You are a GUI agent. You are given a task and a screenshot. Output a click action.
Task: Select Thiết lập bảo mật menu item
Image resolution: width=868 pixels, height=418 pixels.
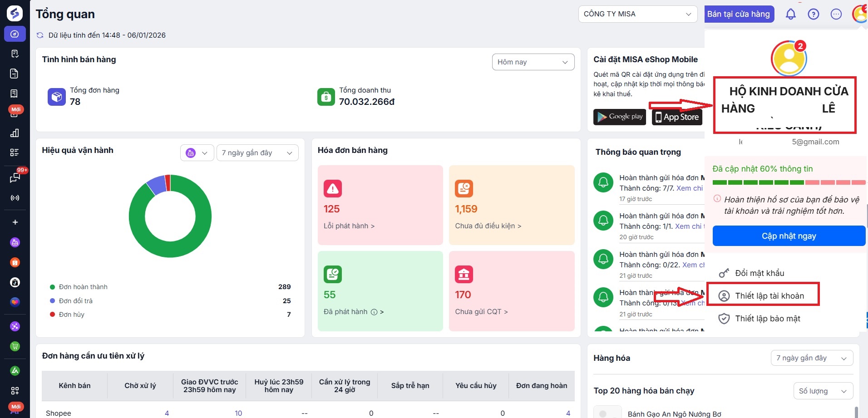pos(767,319)
